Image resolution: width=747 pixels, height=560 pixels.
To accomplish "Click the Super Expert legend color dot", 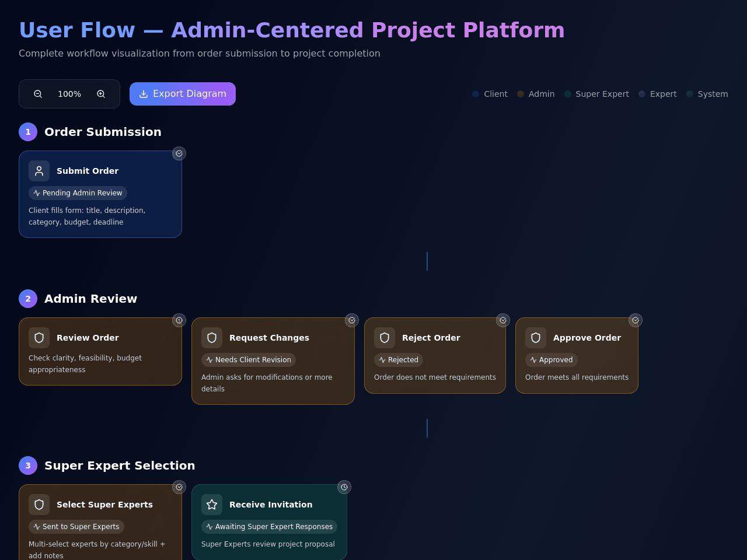I will (x=568, y=94).
